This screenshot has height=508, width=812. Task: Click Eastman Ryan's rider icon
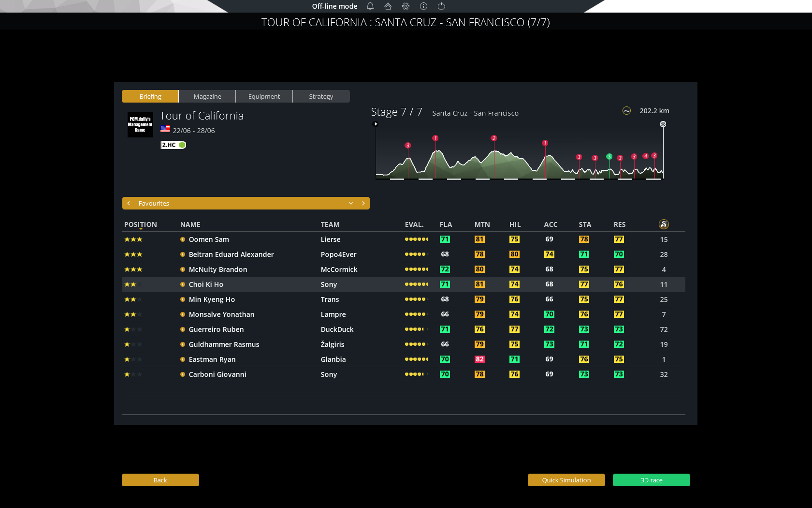click(183, 359)
